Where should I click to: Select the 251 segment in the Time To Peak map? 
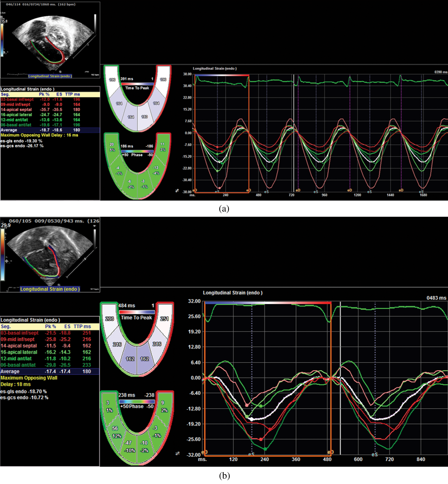coord(164,319)
